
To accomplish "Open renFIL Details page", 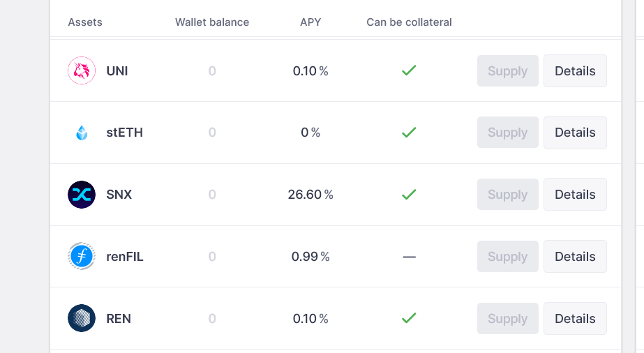I will [575, 257].
